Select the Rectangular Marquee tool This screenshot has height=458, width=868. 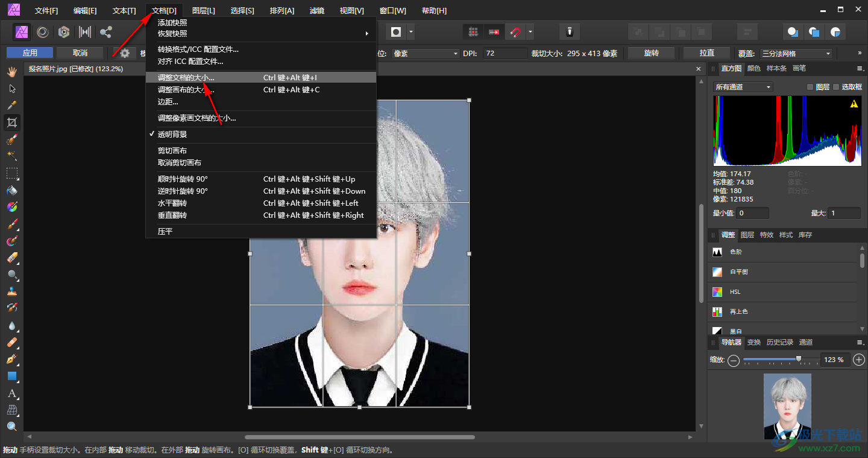point(11,173)
